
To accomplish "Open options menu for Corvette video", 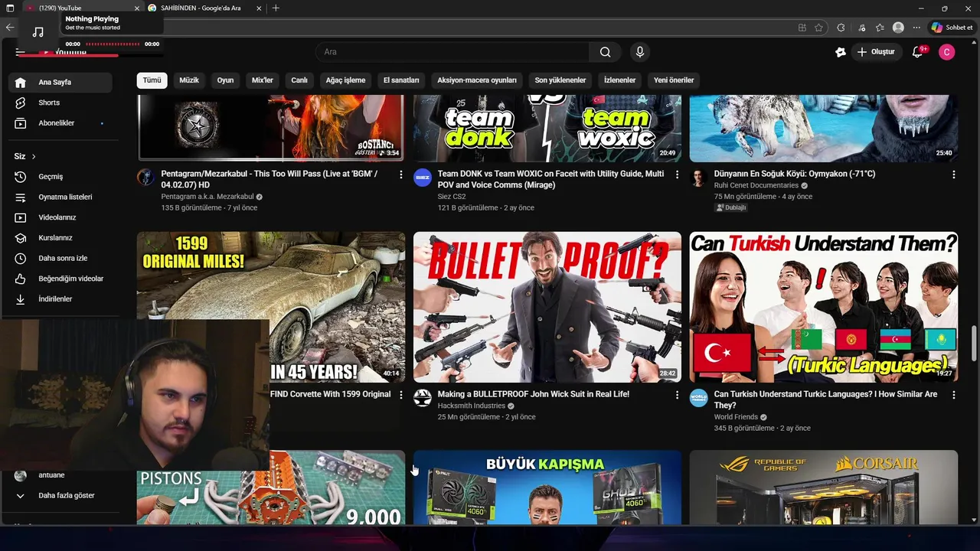I will pos(400,395).
